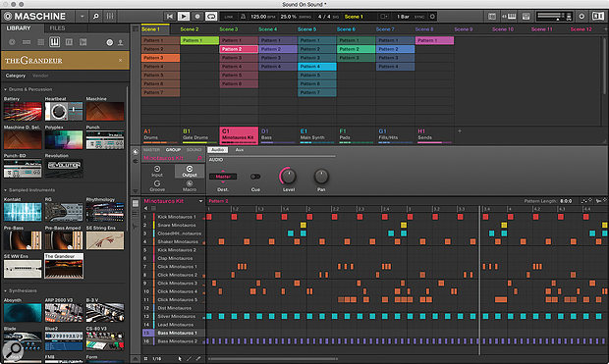Toggle SYNC next to 1 Bar
Viewport: 609px width, 364px height.
pyautogui.click(x=419, y=17)
